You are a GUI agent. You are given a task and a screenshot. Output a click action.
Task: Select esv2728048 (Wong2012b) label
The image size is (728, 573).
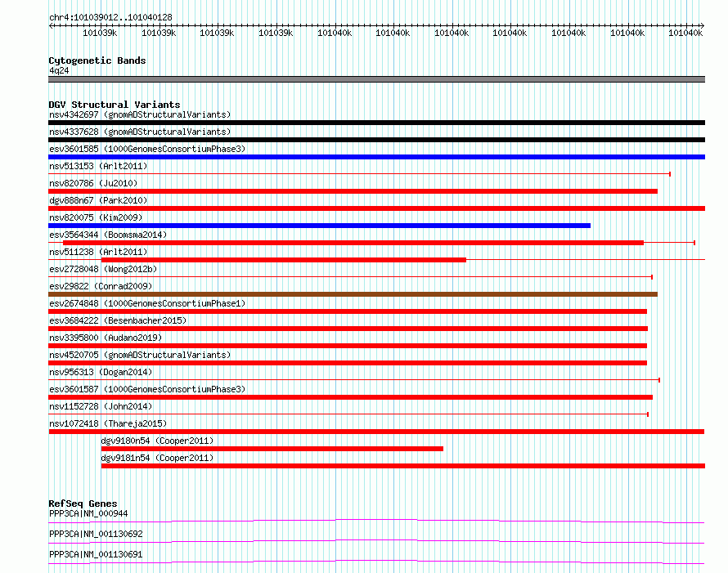tap(103, 269)
